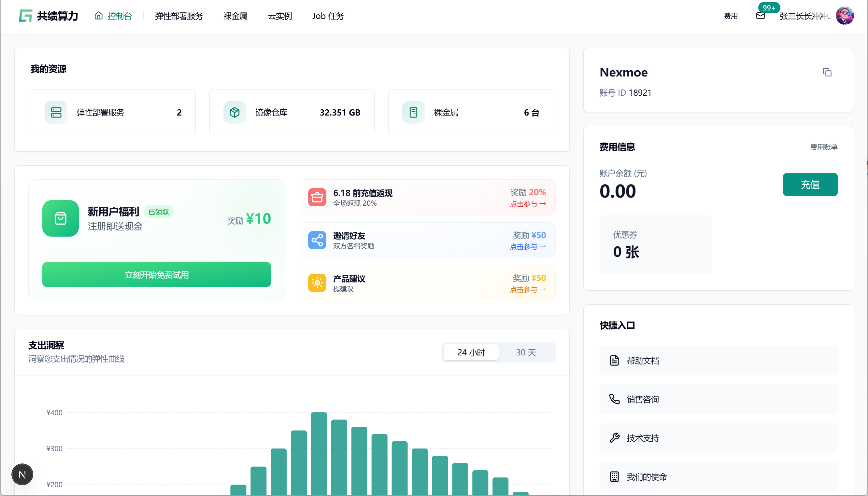The image size is (868, 496).
Task: Click the 新用户福利 shopping bag icon
Action: [x=60, y=218]
